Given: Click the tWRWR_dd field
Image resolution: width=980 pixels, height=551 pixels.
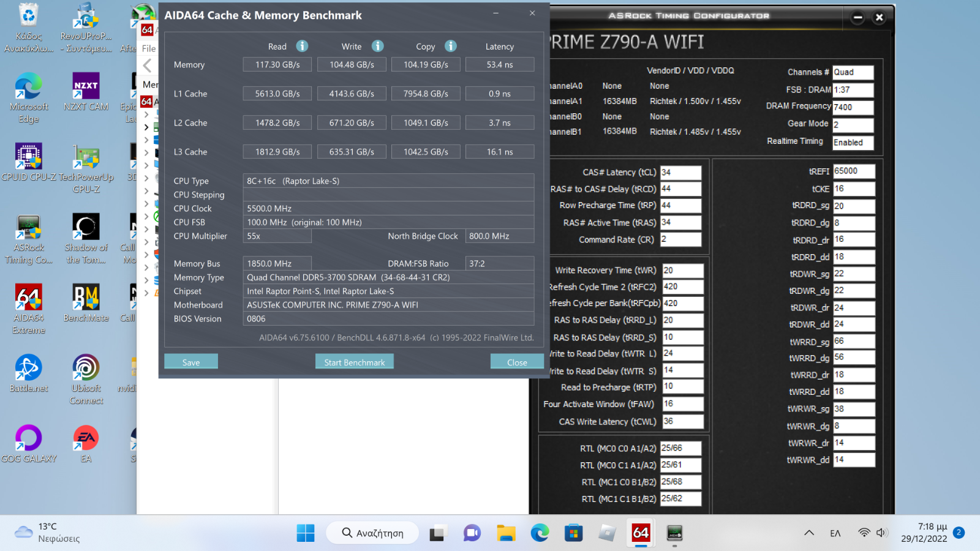Looking at the screenshot, I should 854,460.
